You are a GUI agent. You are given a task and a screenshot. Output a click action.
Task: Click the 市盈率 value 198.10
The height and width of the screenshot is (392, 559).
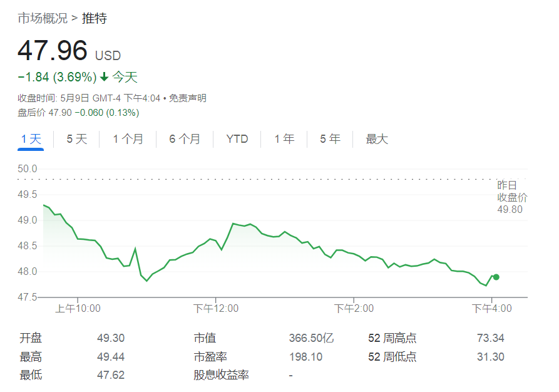(305, 356)
